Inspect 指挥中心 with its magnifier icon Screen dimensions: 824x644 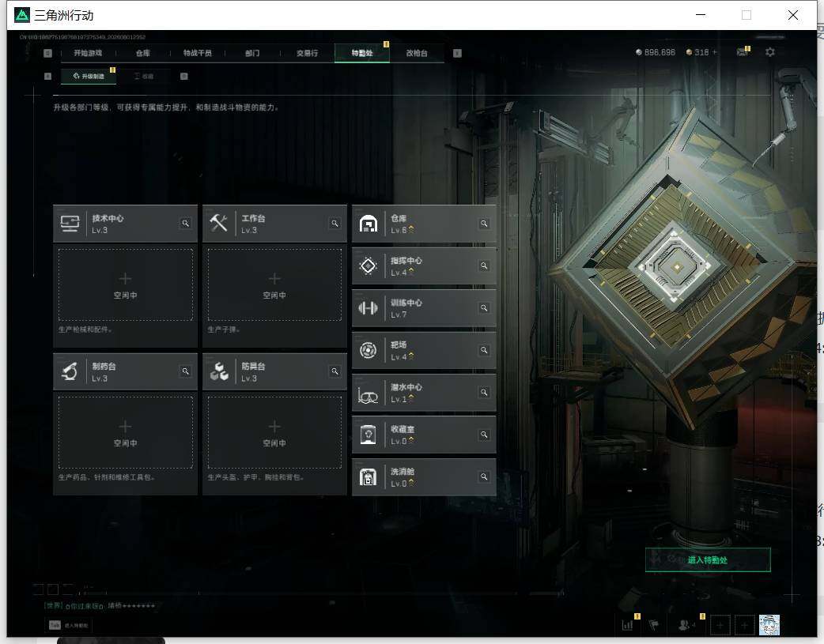[484, 266]
